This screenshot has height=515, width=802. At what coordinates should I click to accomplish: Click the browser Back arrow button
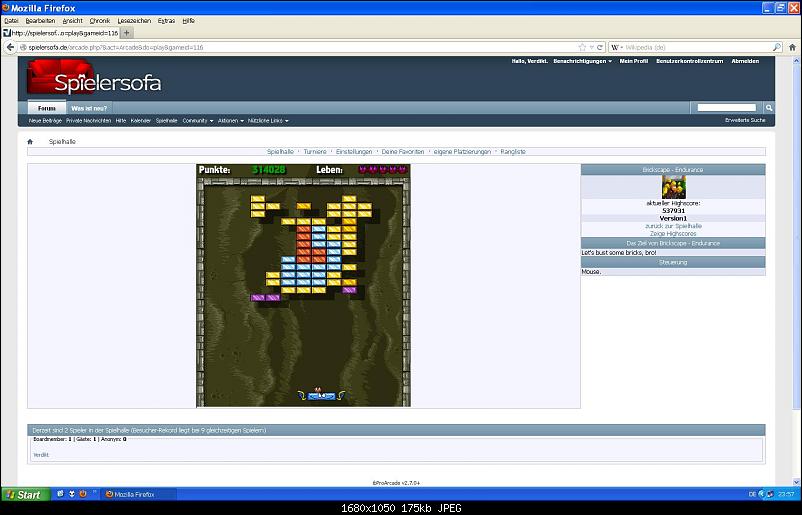pos(10,47)
